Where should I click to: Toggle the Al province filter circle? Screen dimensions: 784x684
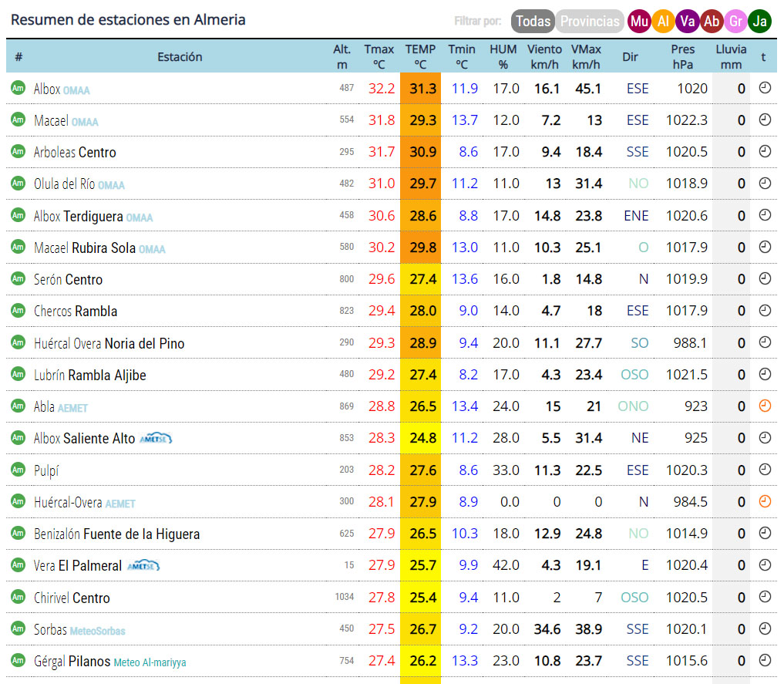coord(663,22)
